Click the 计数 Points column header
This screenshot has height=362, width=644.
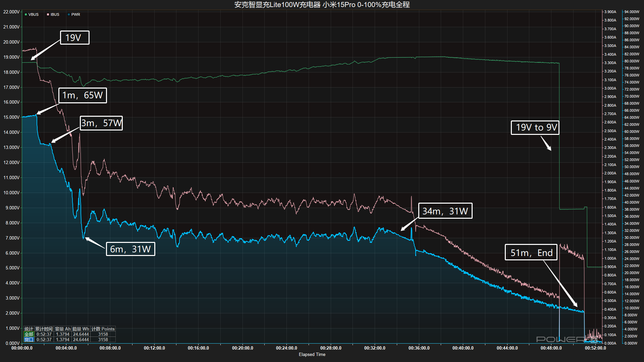[103, 329]
